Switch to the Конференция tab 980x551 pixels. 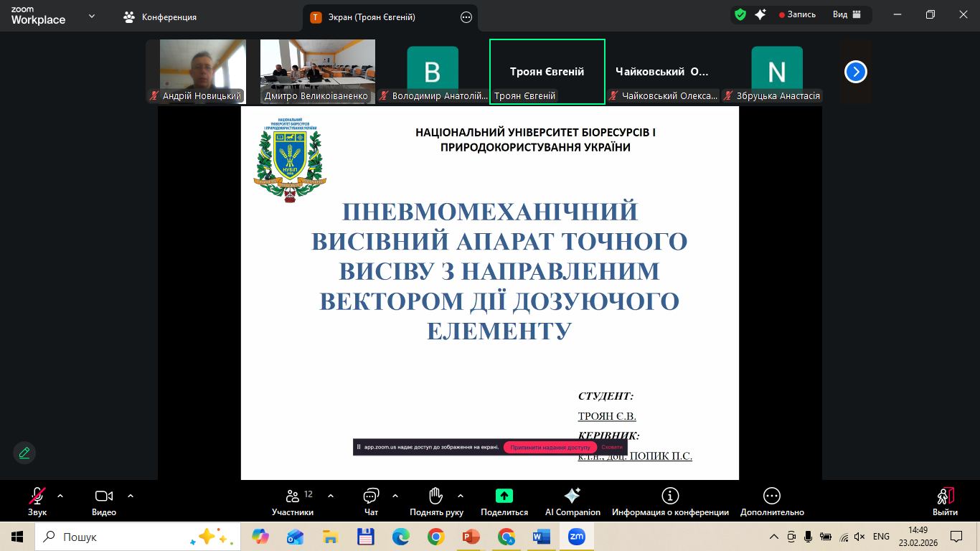click(161, 17)
